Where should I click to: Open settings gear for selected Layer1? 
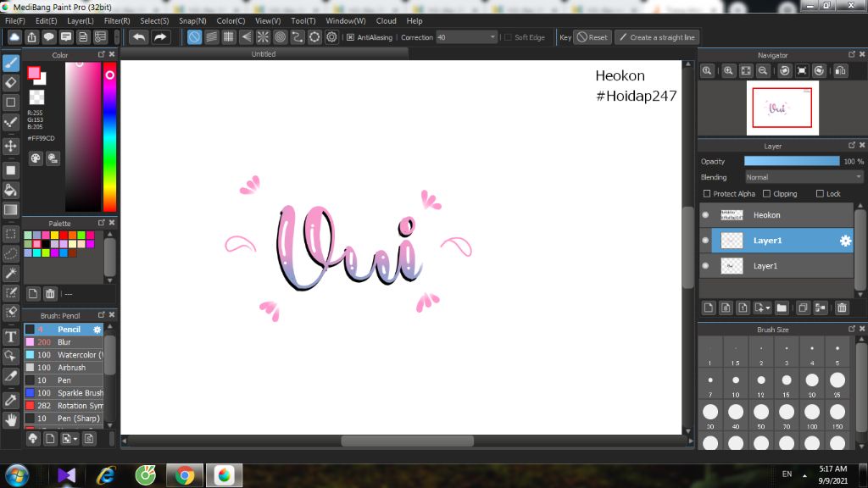click(x=845, y=241)
